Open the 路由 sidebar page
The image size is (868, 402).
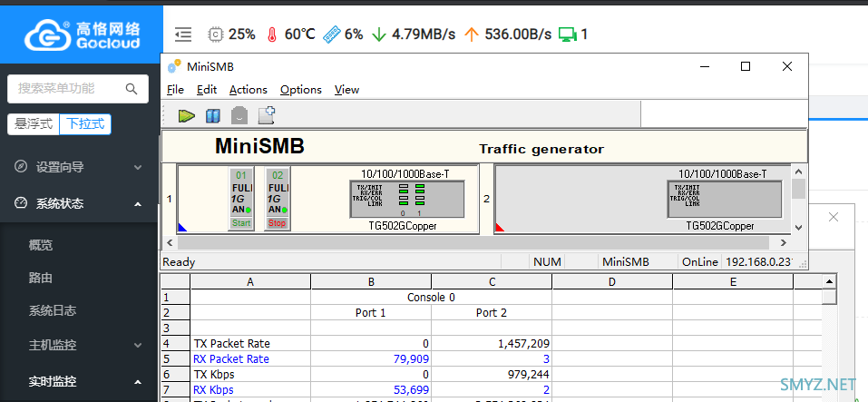point(41,278)
